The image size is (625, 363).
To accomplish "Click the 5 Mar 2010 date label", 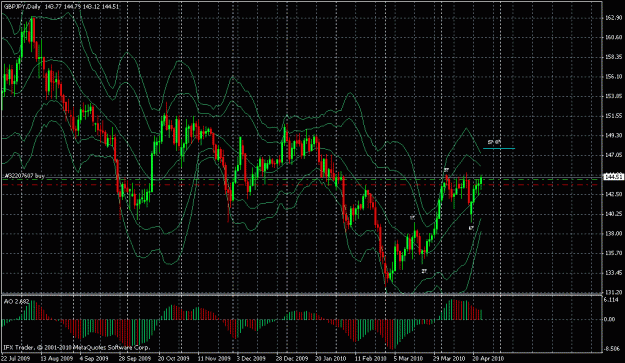I will click(x=408, y=358).
